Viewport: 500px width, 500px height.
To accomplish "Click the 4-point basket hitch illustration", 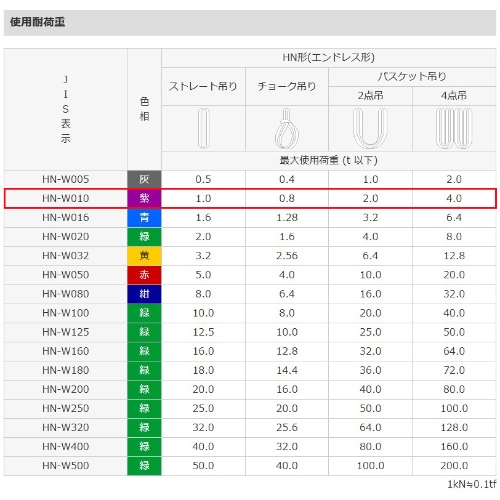I will point(454,128).
